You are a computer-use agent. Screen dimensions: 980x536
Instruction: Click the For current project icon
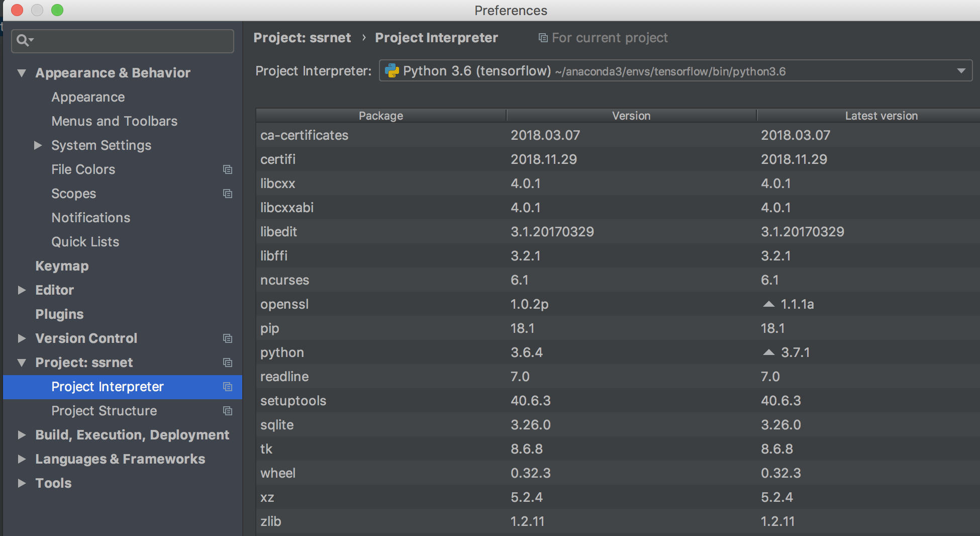[x=543, y=38]
